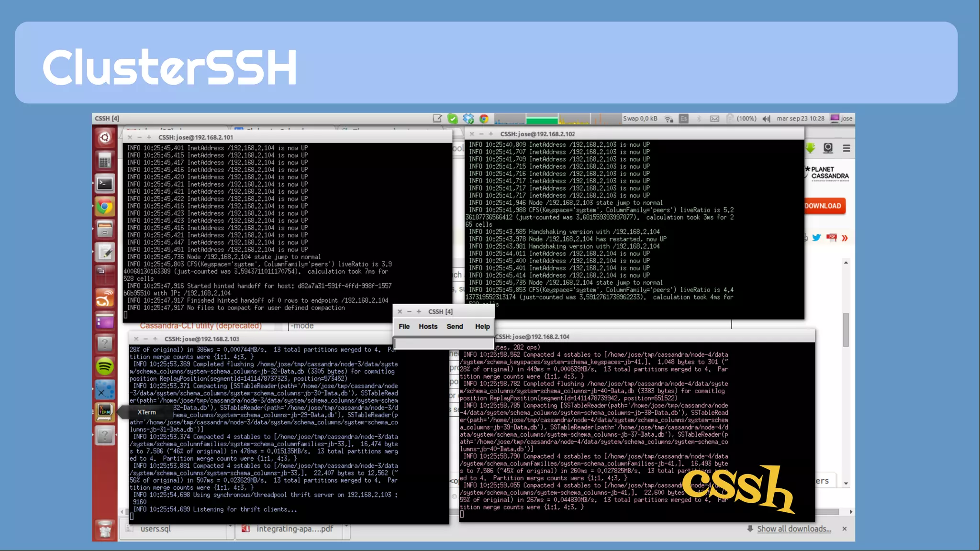Open Google Chrome from the dock
This screenshot has width=980, height=551.
105,207
